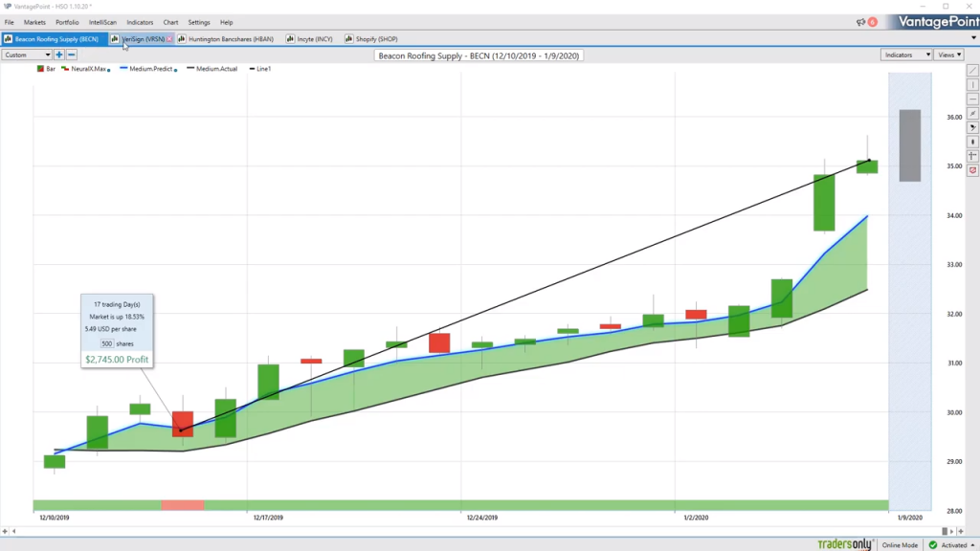This screenshot has height=551, width=980.
Task: Open the Custom timeframe dropdown
Action: point(27,55)
